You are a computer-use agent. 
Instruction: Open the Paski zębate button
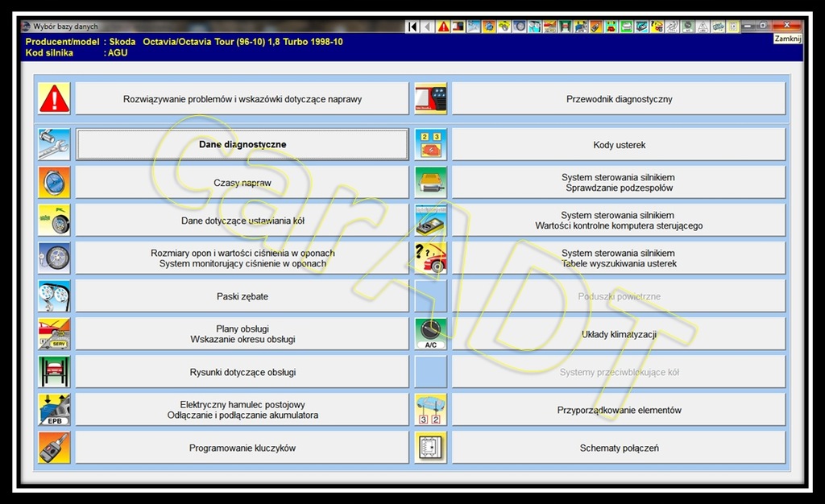pyautogui.click(x=242, y=296)
